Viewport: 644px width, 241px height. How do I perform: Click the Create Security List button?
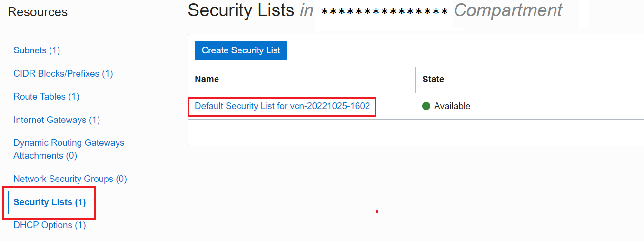(241, 50)
